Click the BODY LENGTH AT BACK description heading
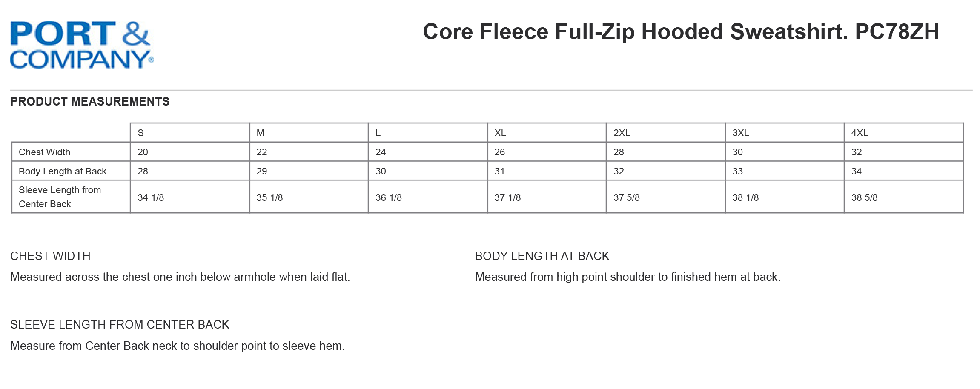The width and height of the screenshot is (980, 389). coord(542,256)
